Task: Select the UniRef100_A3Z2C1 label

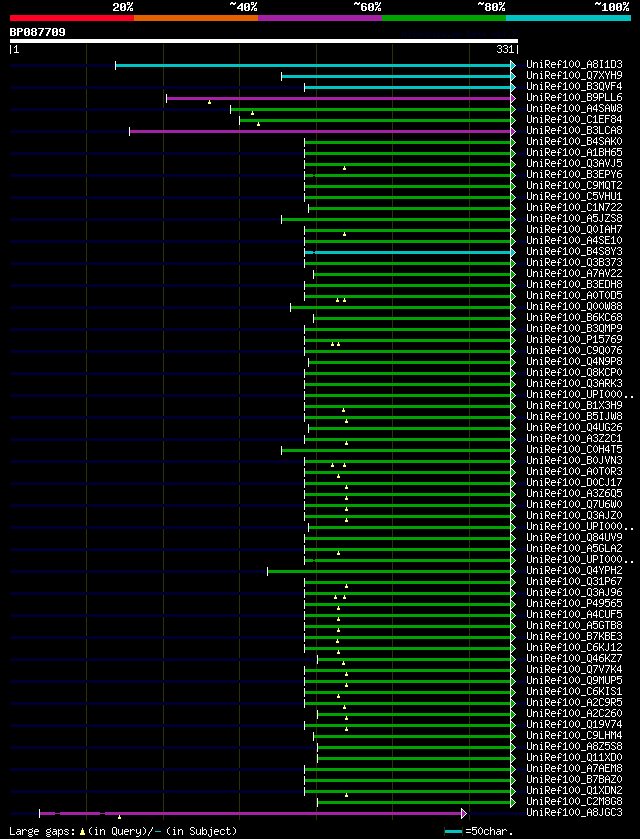Action: tap(574, 439)
